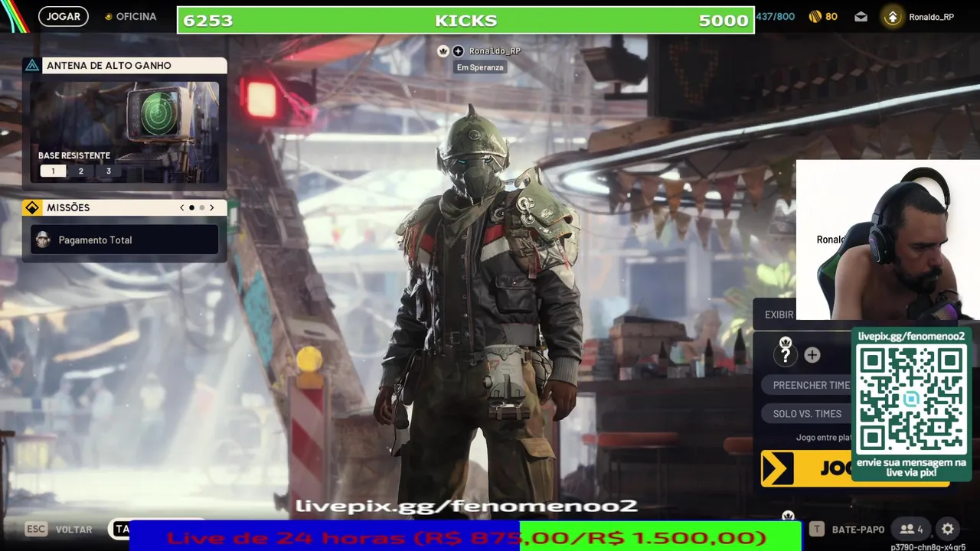Click the Missões yellow diamond icon
980x551 pixels.
[x=32, y=207]
